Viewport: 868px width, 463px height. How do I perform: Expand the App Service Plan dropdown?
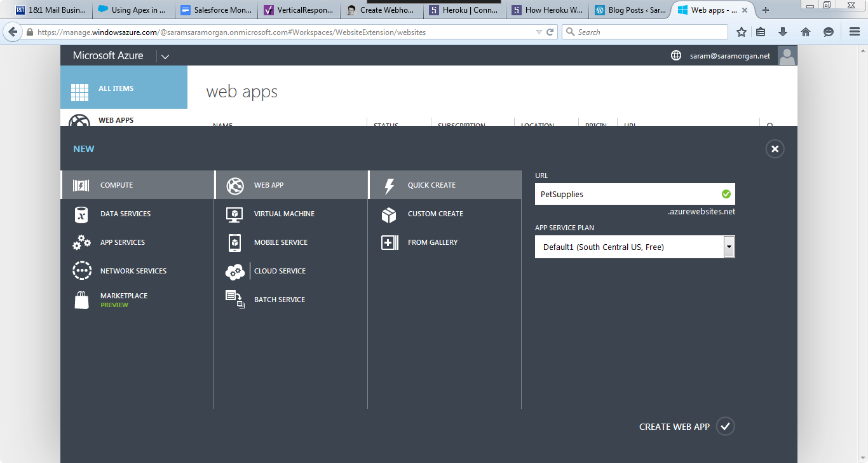pos(729,247)
